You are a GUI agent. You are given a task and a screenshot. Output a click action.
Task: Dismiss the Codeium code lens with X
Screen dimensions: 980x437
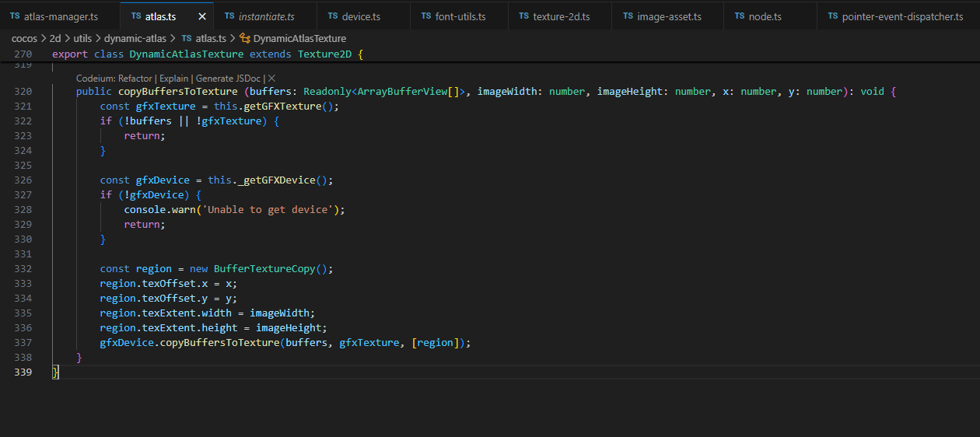(272, 79)
